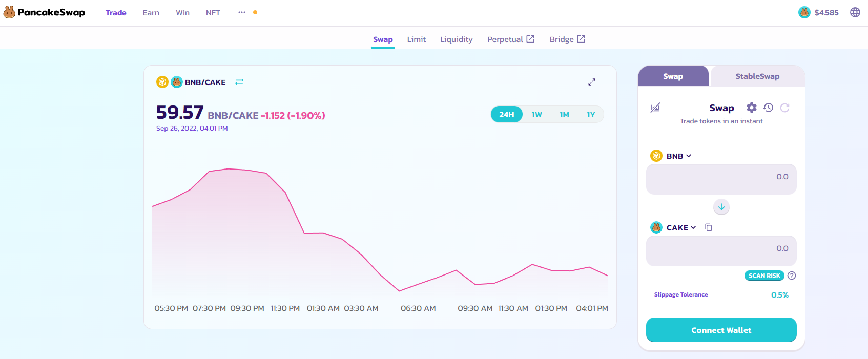This screenshot has height=359, width=868.
Task: Click the Sep 26, 2022 timestamp
Action: tap(192, 129)
